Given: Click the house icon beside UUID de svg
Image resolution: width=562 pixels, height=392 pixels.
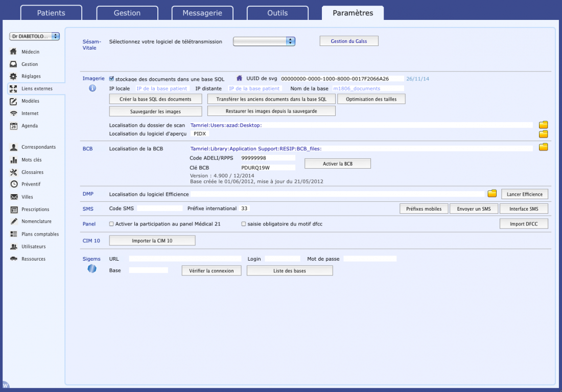Looking at the screenshot, I should tap(240, 78).
